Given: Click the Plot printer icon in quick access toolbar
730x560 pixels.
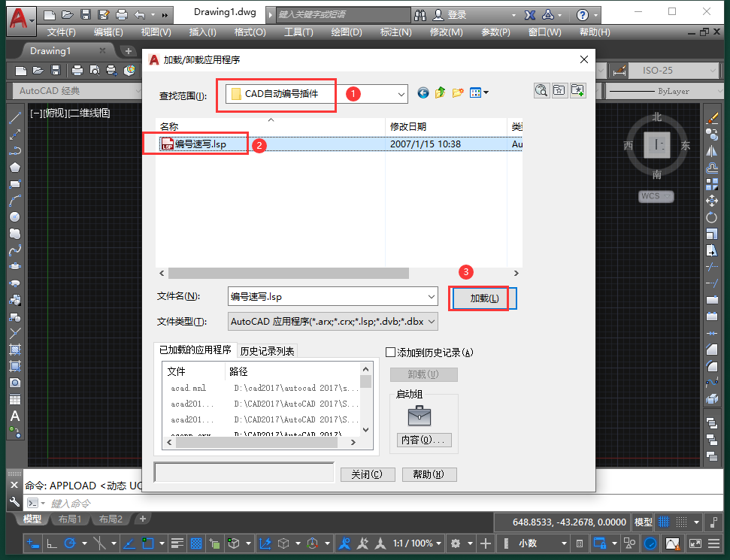Looking at the screenshot, I should coord(122,15).
